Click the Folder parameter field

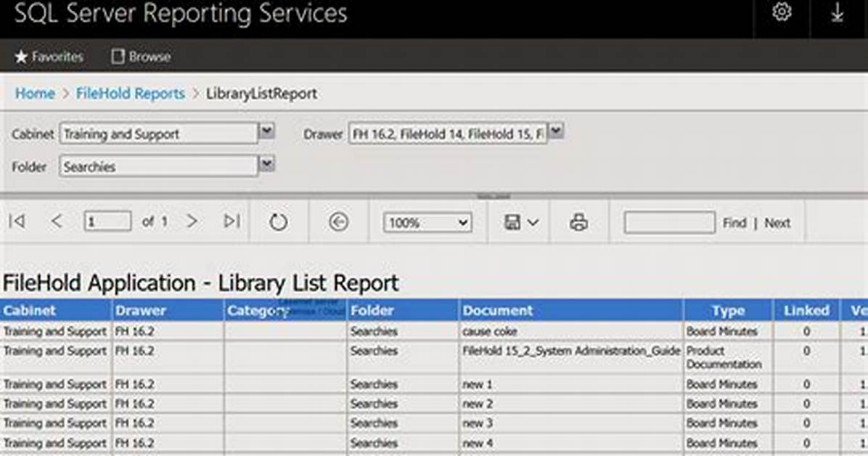159,166
